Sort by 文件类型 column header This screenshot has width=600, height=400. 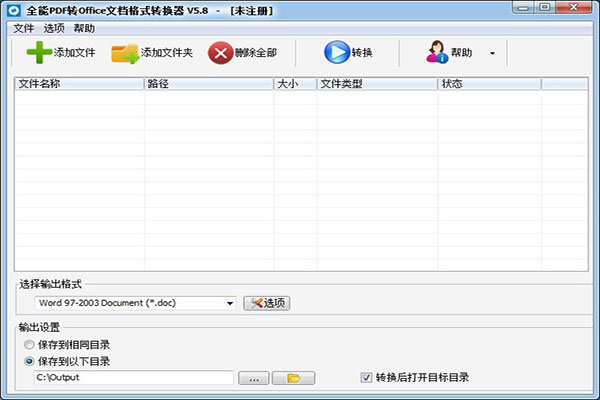(x=377, y=84)
